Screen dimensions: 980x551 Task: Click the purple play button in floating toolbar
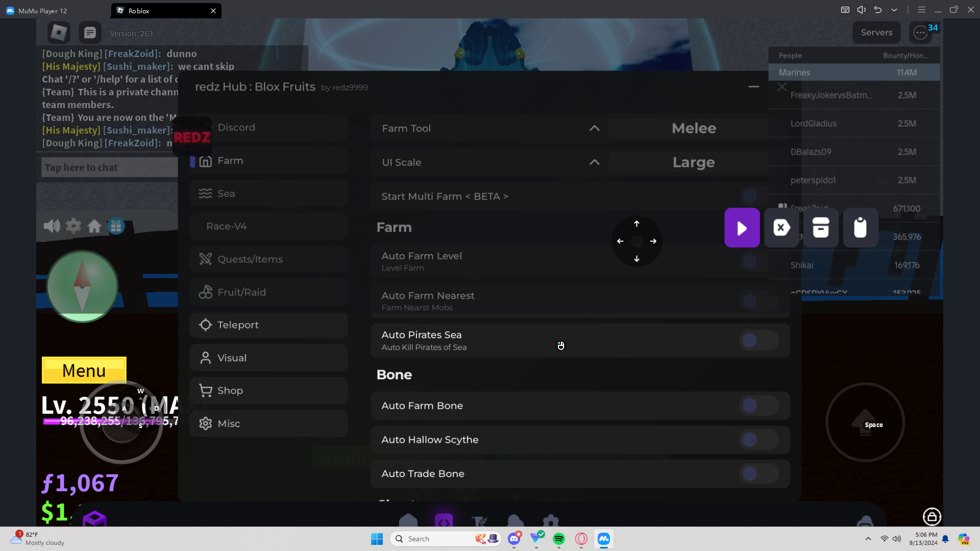pos(742,228)
